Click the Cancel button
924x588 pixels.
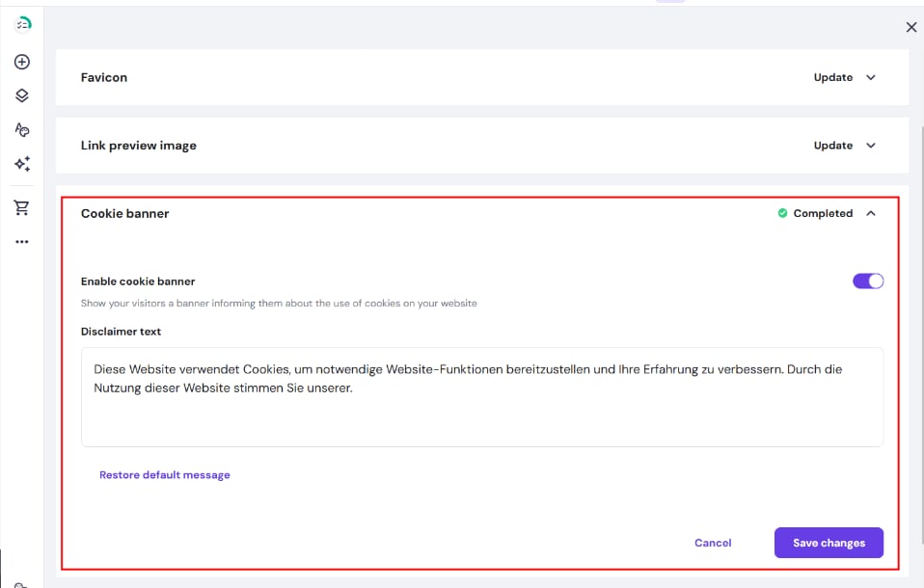(x=713, y=543)
